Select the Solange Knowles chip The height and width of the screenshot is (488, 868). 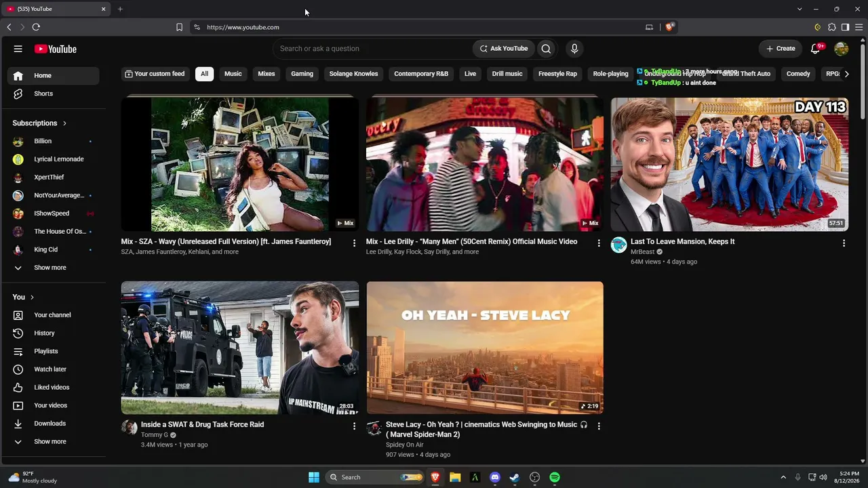point(354,74)
